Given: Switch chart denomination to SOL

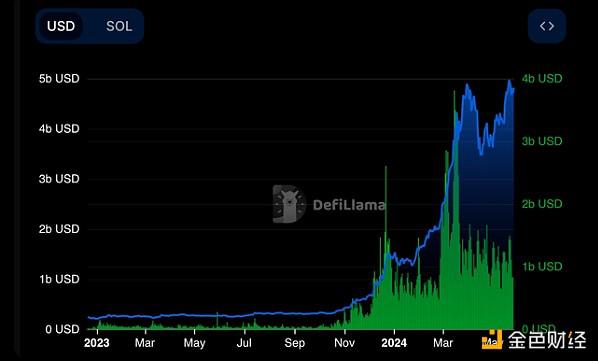Looking at the screenshot, I should tap(119, 26).
